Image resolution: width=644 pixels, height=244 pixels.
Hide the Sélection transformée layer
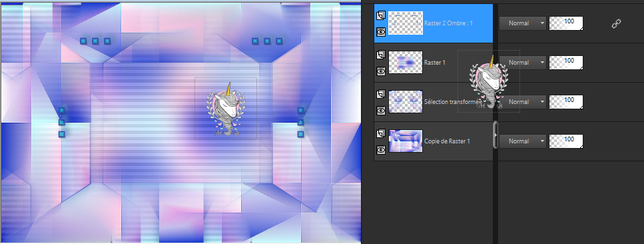click(x=381, y=110)
